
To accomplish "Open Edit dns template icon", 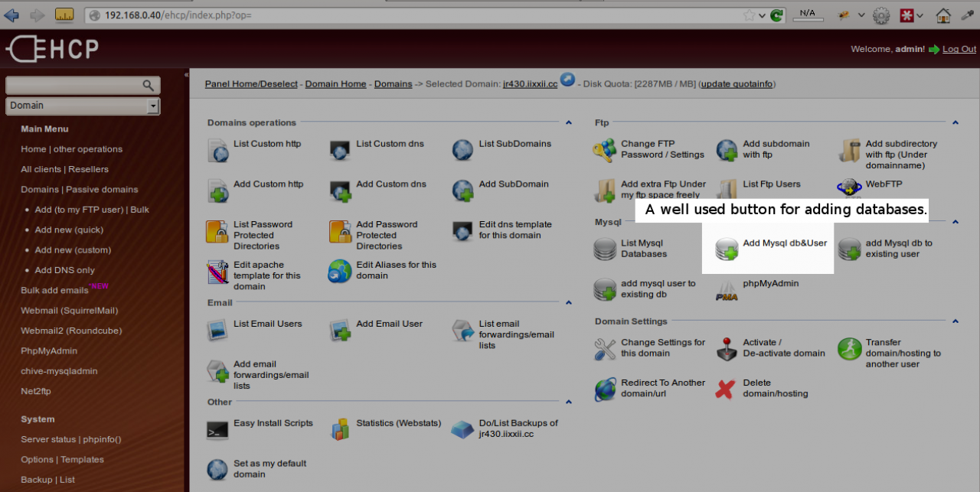I will 463,231.
